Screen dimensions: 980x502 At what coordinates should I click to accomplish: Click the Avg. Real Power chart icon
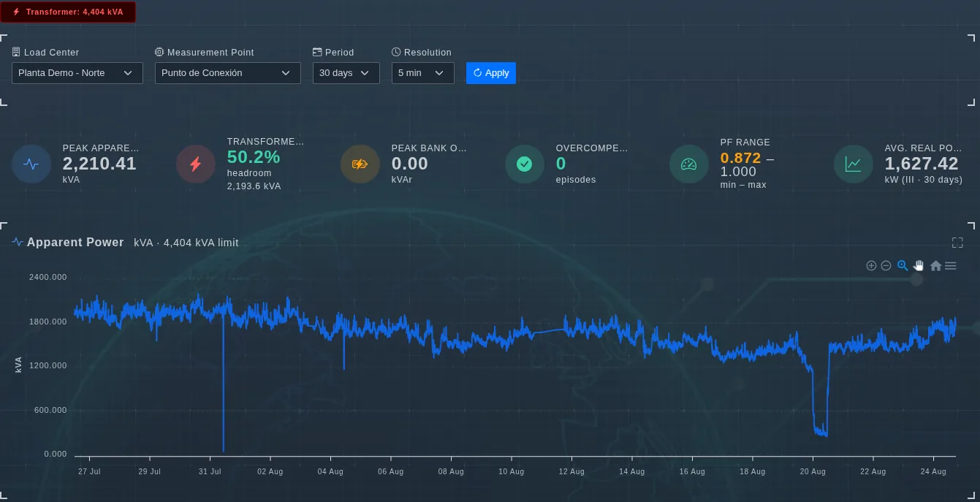pyautogui.click(x=853, y=164)
